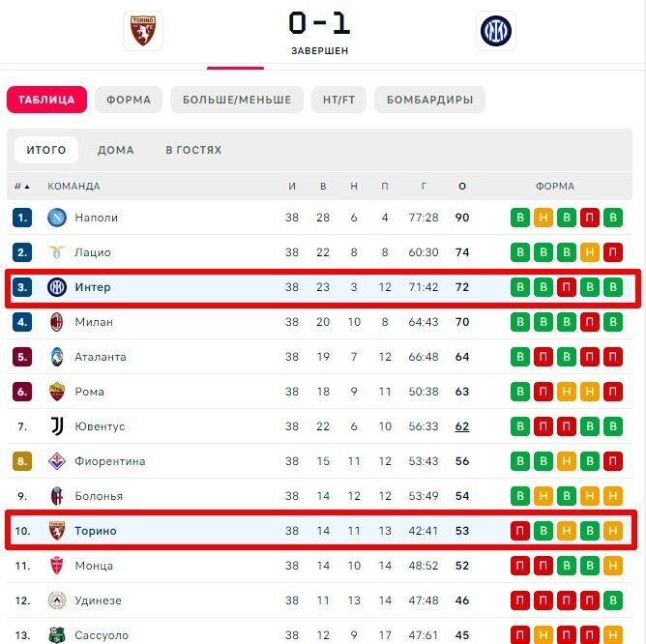Show the ДОМА standings filter
Screen dimensions: 646x644
[x=116, y=150]
